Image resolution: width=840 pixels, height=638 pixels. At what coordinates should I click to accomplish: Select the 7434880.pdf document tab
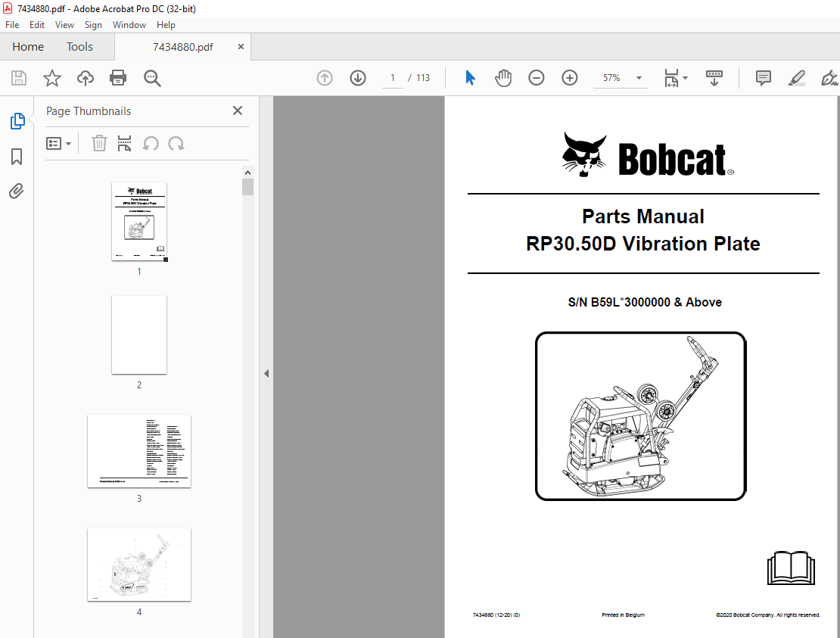(182, 47)
